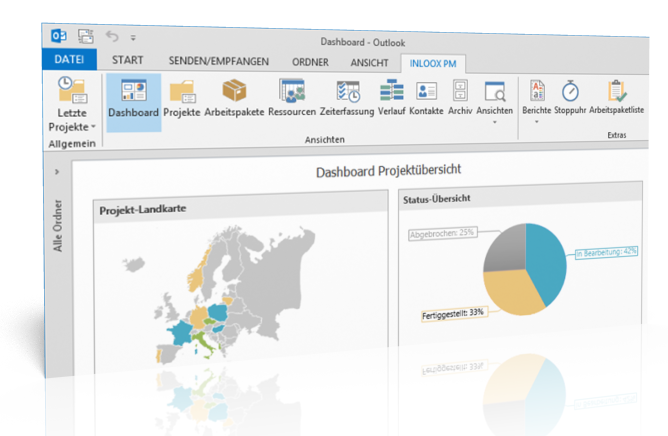This screenshot has height=436, width=668.
Task: Click the 'Fertiggestellt: 33%' chart label
Action: click(x=453, y=314)
